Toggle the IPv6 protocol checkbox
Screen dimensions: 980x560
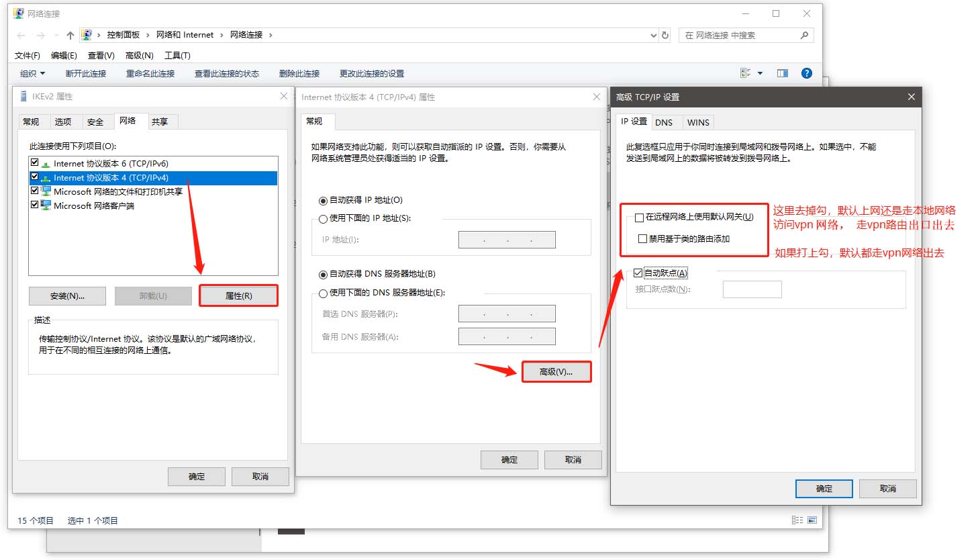[x=34, y=163]
